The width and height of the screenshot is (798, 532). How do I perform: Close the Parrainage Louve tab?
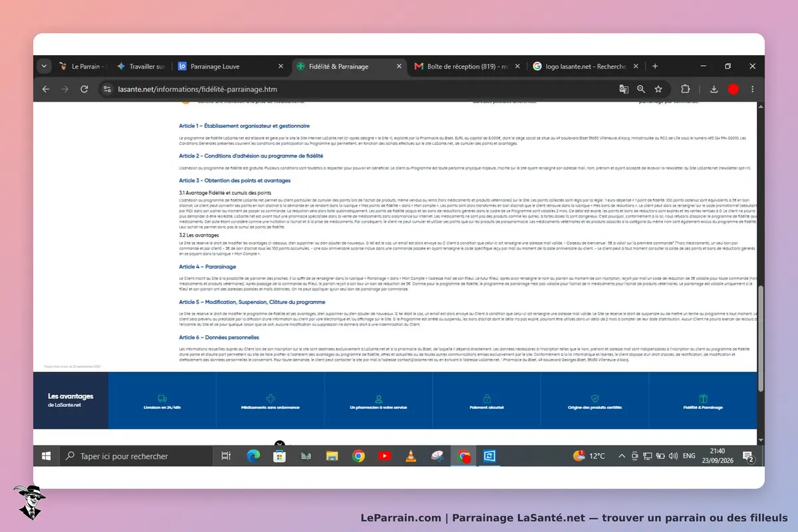tap(281, 66)
